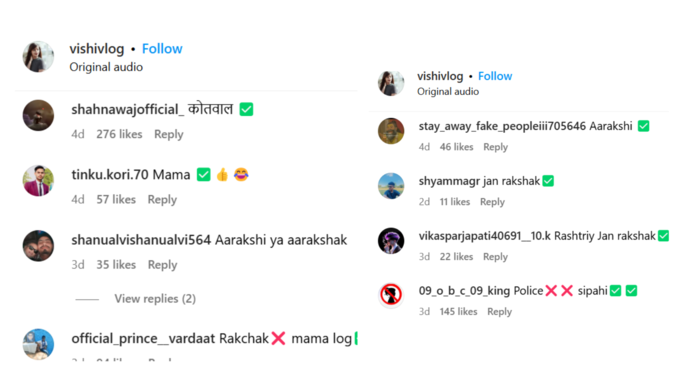680x383 pixels.
Task: Open official_prince__vardaat profile avatar
Action: (39, 344)
